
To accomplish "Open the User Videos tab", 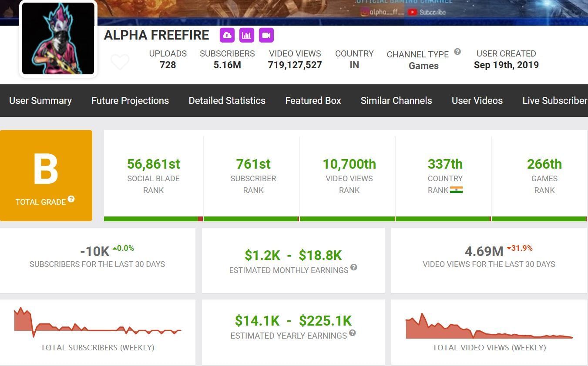I will coord(477,100).
